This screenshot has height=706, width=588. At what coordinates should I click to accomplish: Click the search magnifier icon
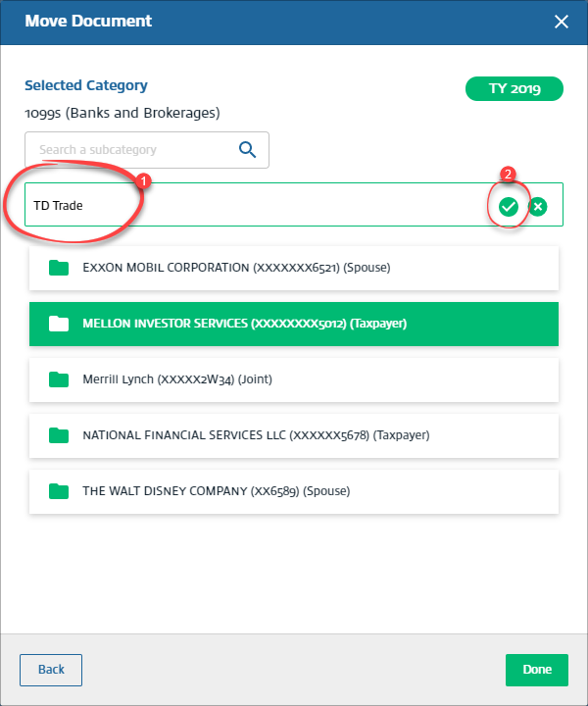(x=247, y=150)
